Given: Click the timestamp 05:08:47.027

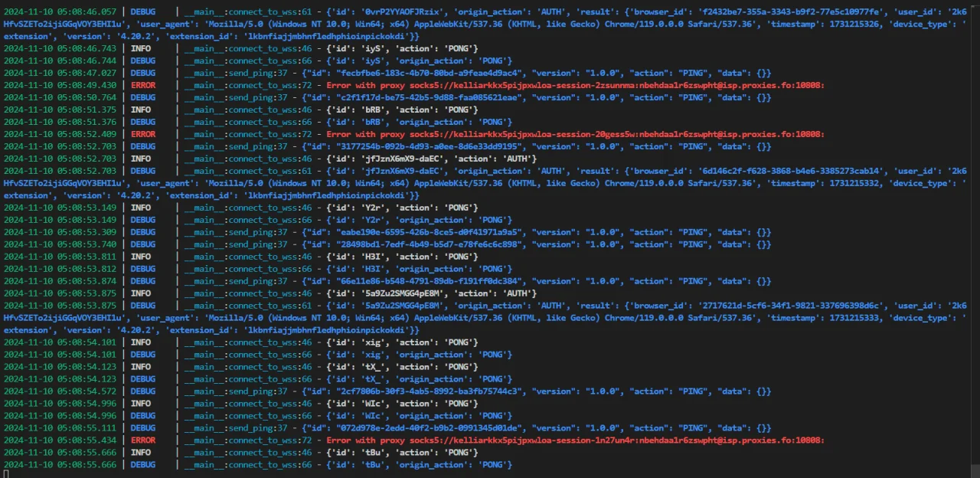Looking at the screenshot, I should tap(60, 73).
